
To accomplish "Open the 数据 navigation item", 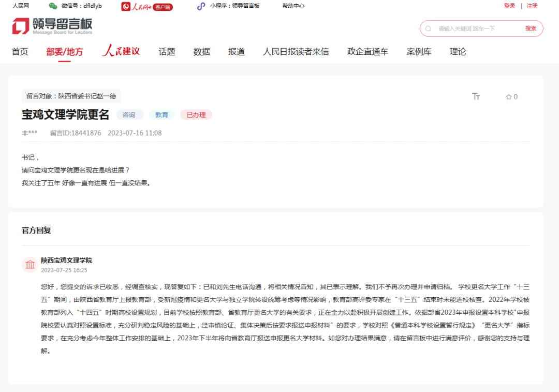I will tap(202, 52).
